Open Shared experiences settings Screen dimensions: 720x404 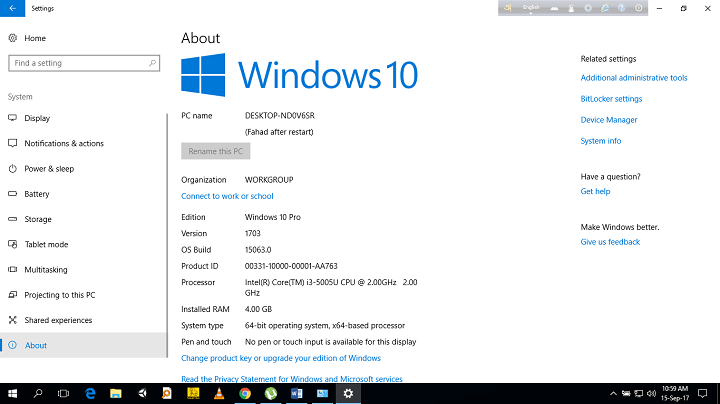click(83, 320)
